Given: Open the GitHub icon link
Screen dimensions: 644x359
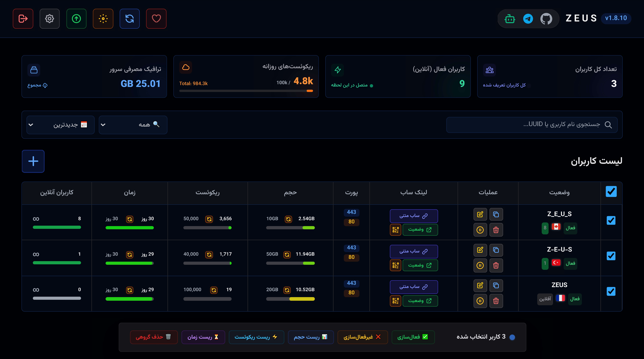Looking at the screenshot, I should pyautogui.click(x=546, y=19).
